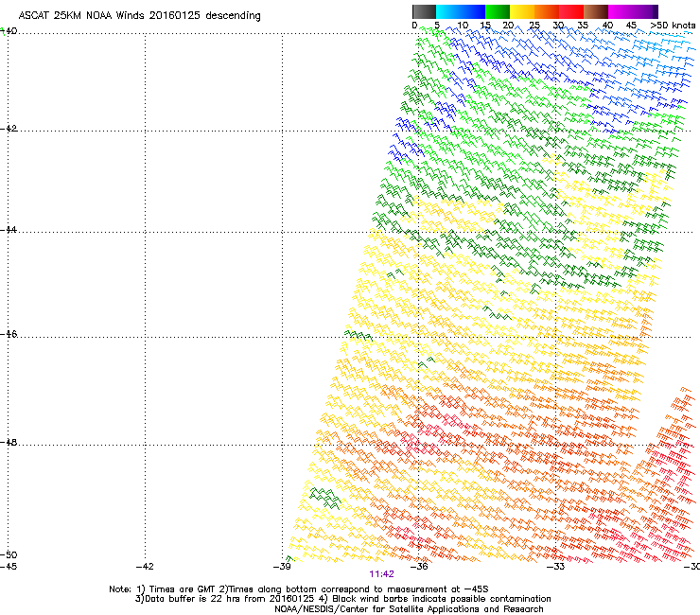Pick the green 15-20 knots legend swatch
Viewport: 700px width, 615px height.
point(498,11)
